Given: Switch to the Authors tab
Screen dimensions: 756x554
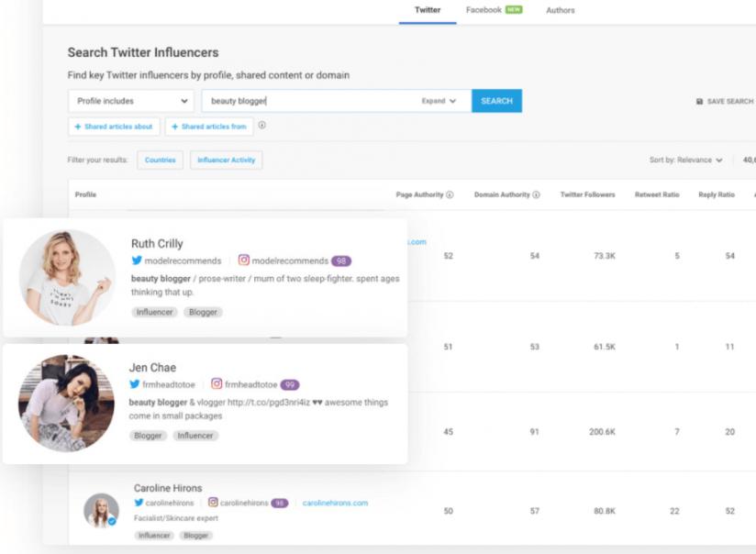Looking at the screenshot, I should point(561,10).
